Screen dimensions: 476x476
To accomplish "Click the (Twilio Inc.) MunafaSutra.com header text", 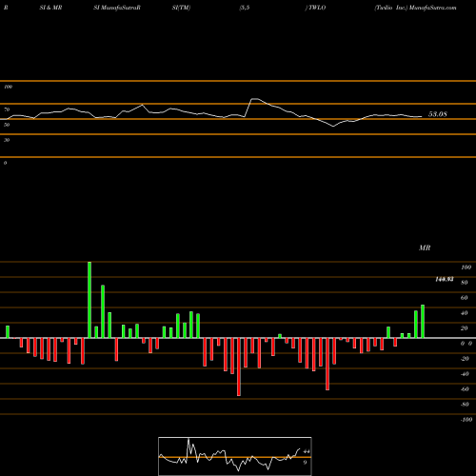I will pyautogui.click(x=415, y=8).
